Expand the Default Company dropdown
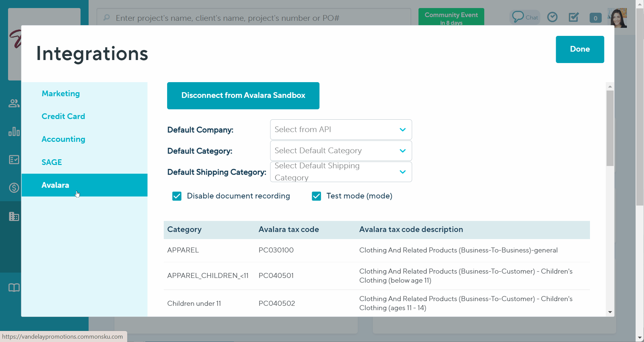644x342 pixels. point(341,130)
